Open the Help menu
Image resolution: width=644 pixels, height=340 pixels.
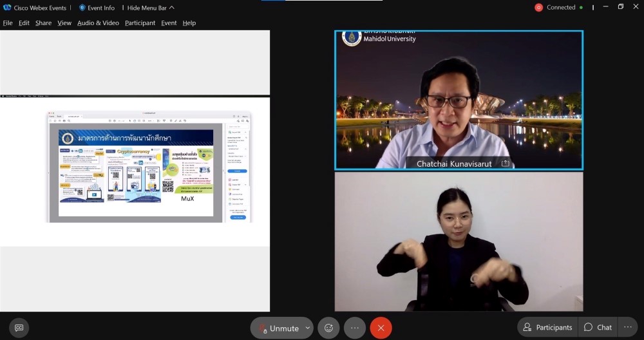[x=189, y=23]
